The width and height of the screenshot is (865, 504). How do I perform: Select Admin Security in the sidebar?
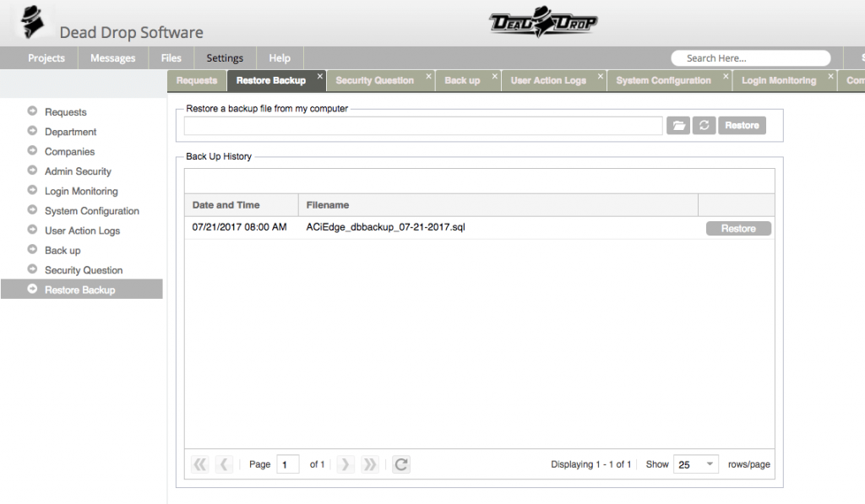tap(77, 171)
